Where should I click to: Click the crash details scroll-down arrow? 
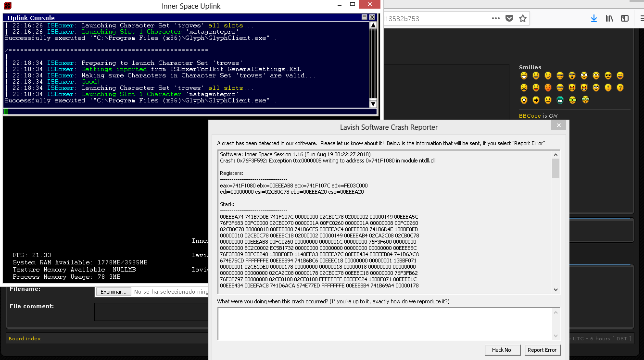(556, 290)
